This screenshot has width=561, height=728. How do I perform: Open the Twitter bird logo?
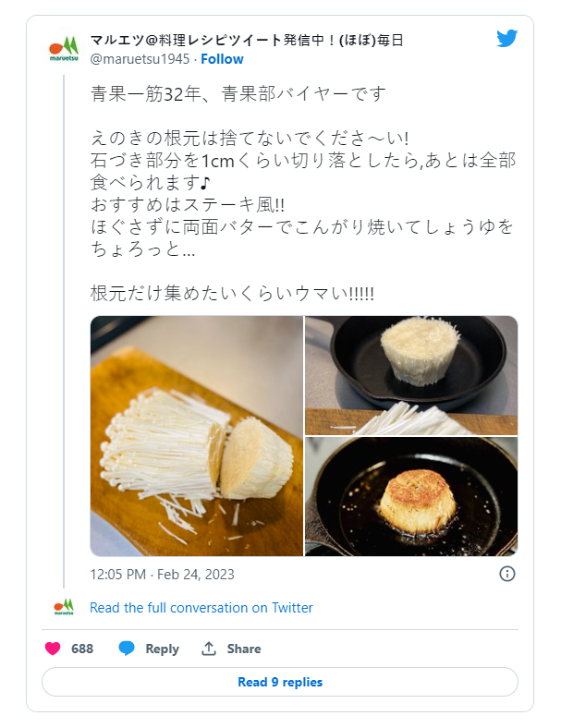[506, 39]
